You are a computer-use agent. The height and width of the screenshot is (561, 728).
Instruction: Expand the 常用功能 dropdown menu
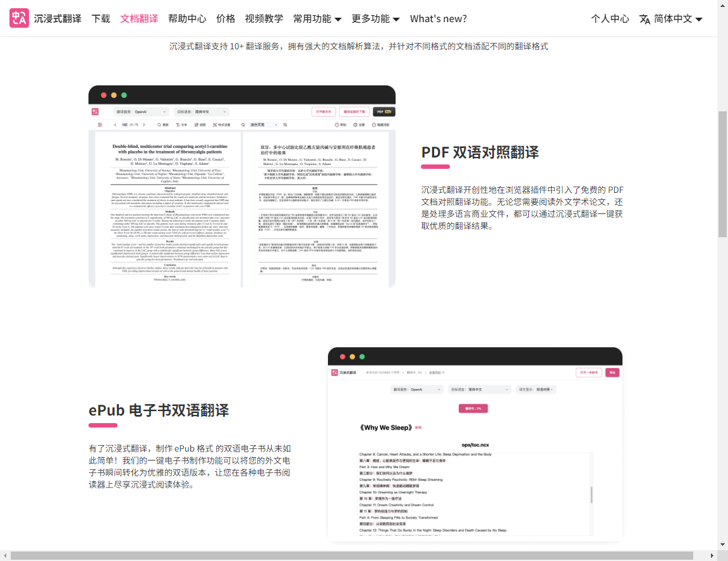click(x=317, y=18)
